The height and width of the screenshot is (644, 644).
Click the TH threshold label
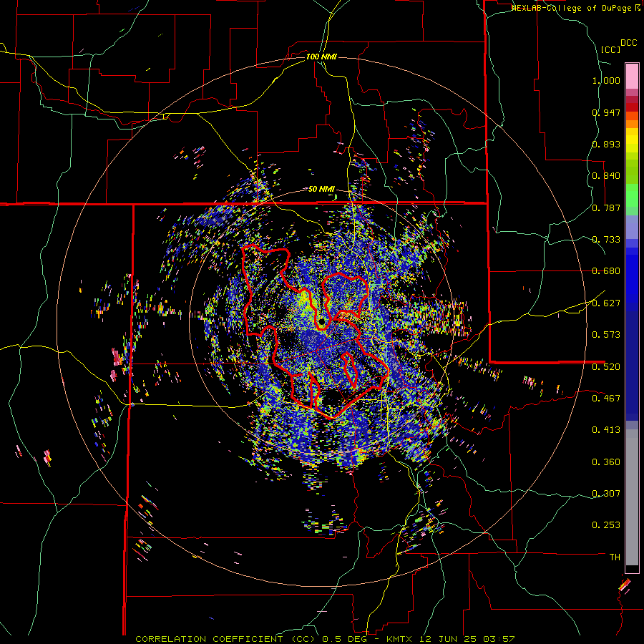tap(615, 557)
